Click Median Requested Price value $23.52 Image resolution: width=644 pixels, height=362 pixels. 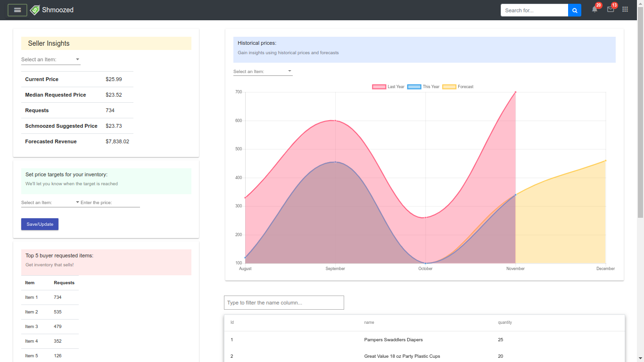(114, 95)
